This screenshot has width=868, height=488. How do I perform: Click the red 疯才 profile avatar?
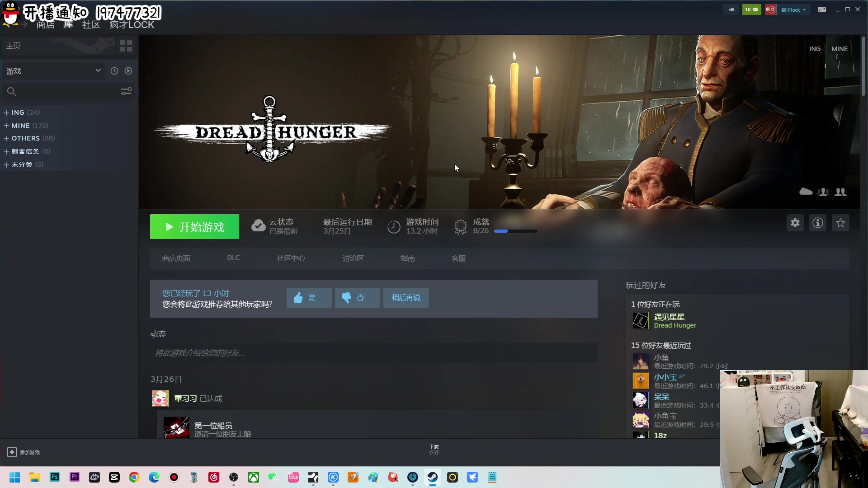click(770, 9)
